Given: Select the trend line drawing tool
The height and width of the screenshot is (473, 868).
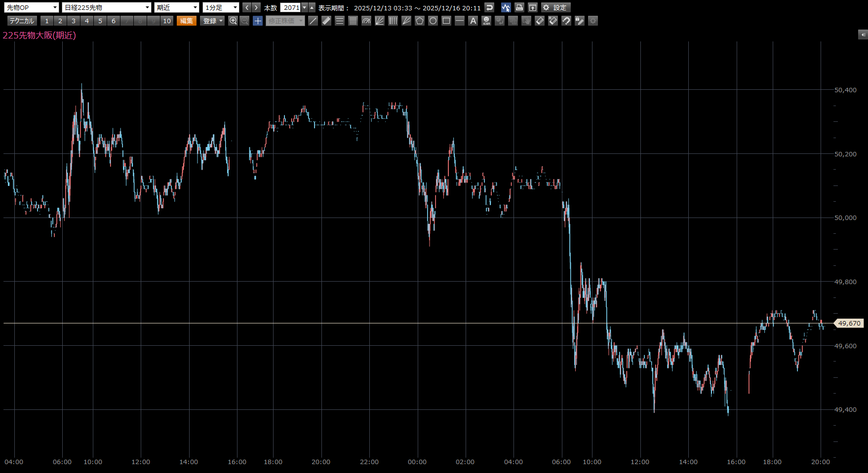Looking at the screenshot, I should pyautogui.click(x=313, y=21).
